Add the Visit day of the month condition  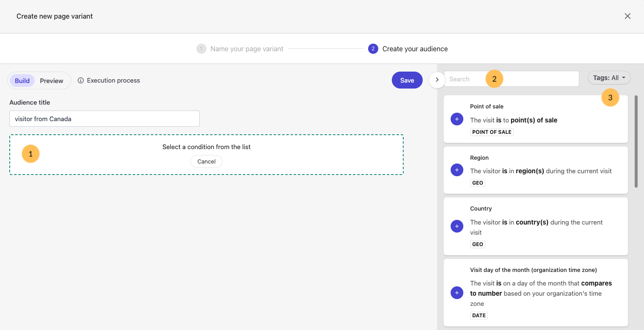pos(457,293)
